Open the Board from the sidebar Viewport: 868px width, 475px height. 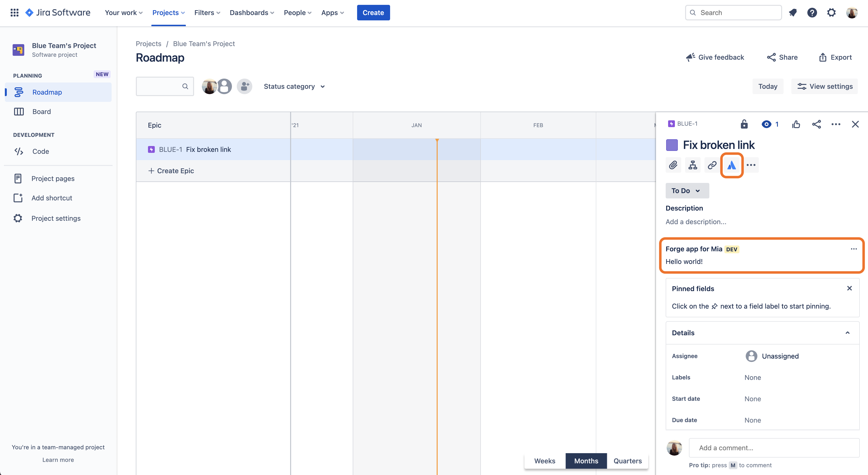click(x=41, y=112)
